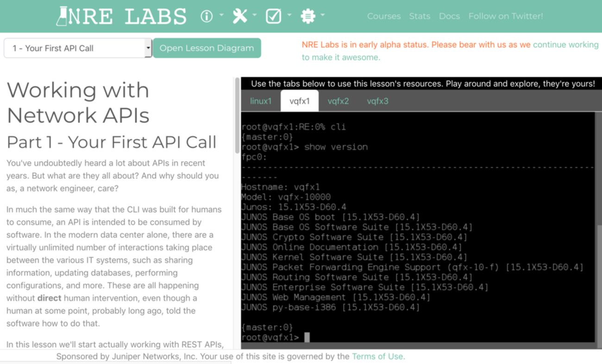Select the vqfx1 tab
The image size is (602, 364).
point(300,101)
